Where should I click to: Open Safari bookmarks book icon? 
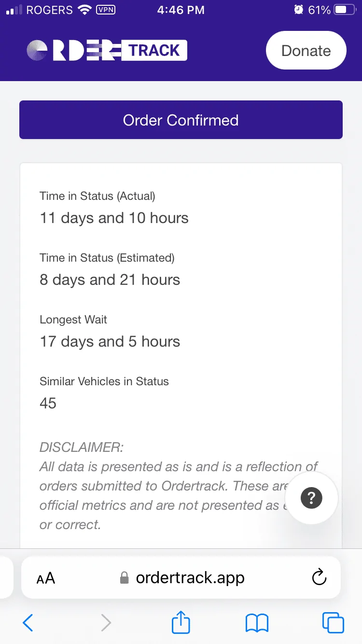click(x=257, y=623)
